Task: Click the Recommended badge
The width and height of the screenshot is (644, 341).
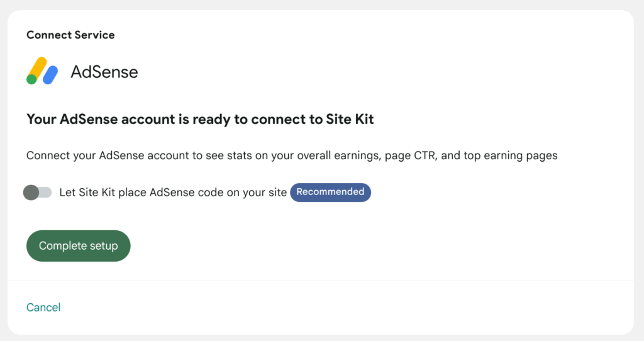Action: coord(330,192)
